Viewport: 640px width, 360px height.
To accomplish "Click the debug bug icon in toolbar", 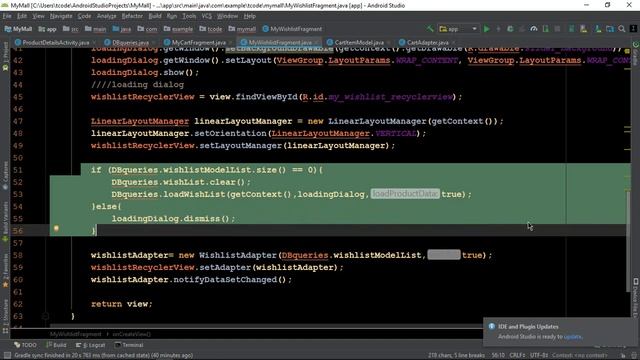I will point(510,29).
